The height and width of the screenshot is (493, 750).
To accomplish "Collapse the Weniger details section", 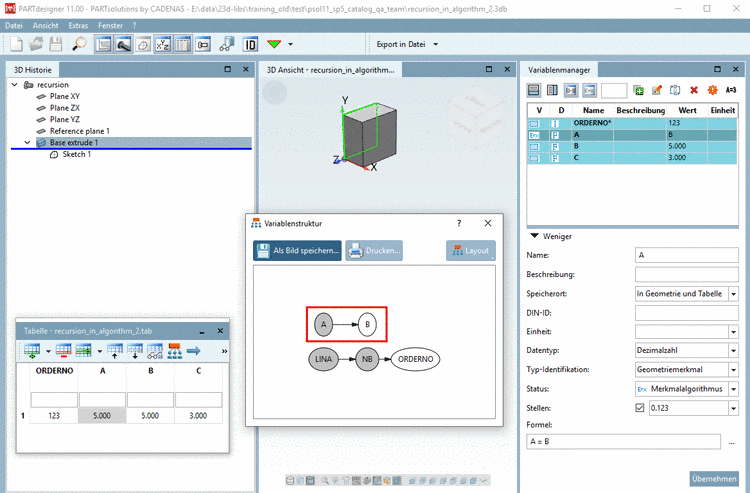I will 535,236.
